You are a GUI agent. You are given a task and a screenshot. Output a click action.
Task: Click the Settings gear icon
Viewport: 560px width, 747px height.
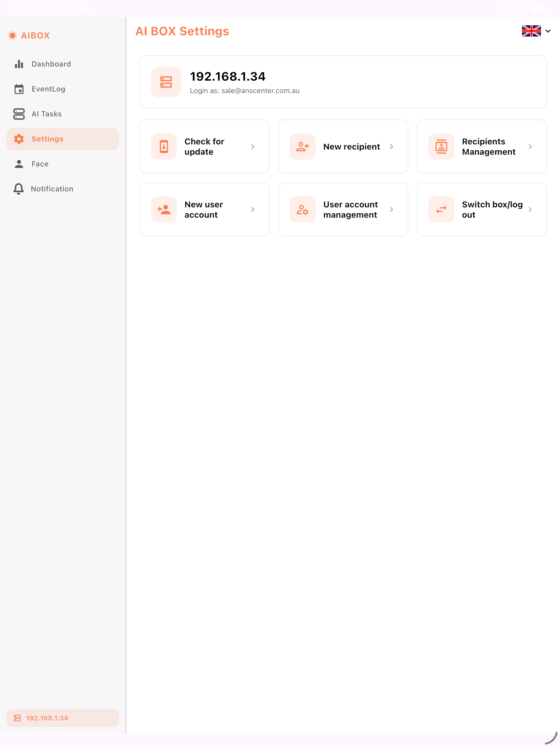pos(19,139)
